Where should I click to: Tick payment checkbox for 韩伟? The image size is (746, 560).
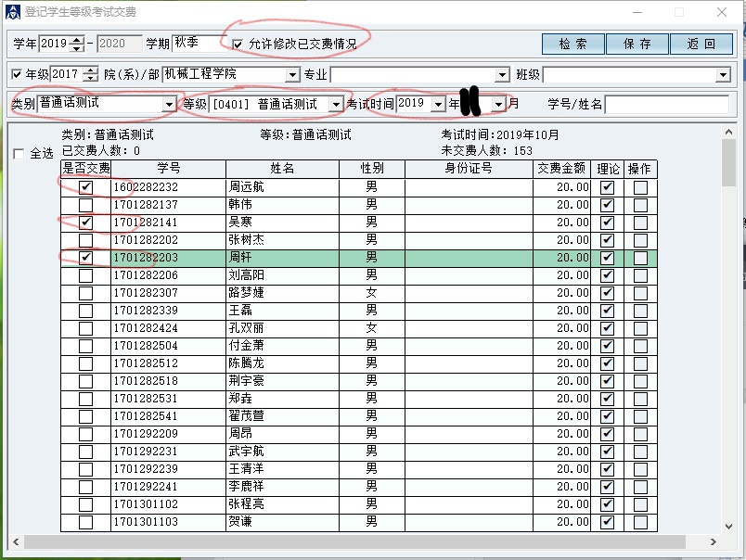pos(85,205)
